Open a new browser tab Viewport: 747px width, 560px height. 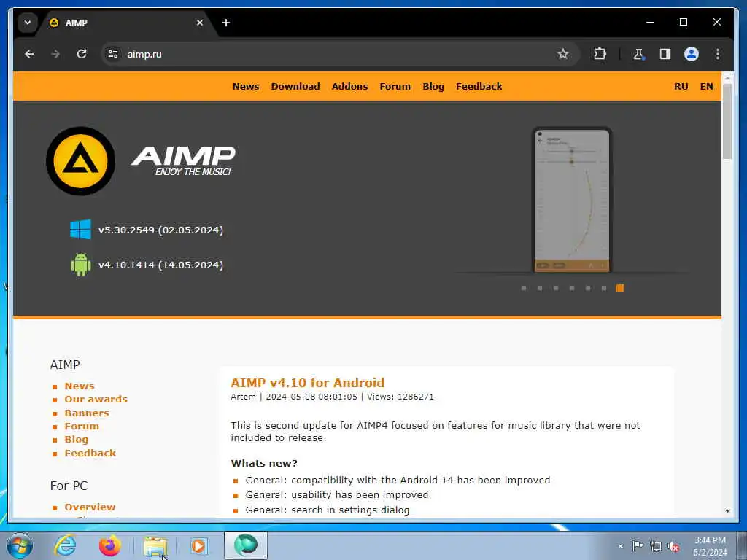(226, 23)
